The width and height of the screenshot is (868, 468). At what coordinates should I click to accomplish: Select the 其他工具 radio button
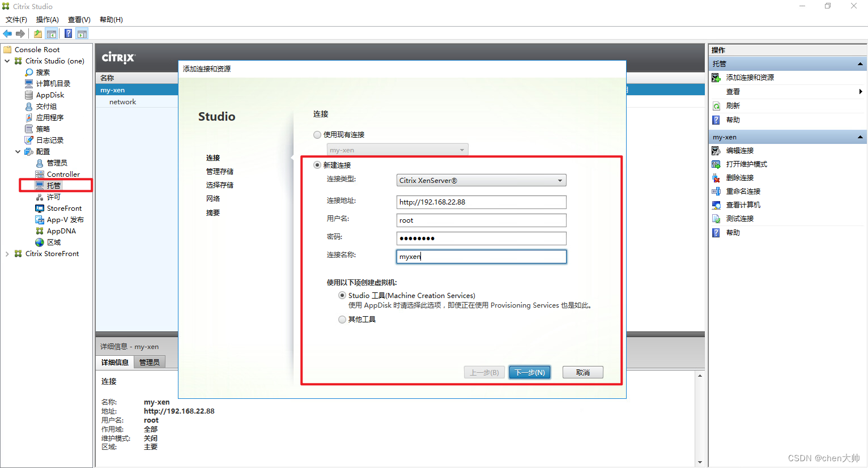point(342,320)
